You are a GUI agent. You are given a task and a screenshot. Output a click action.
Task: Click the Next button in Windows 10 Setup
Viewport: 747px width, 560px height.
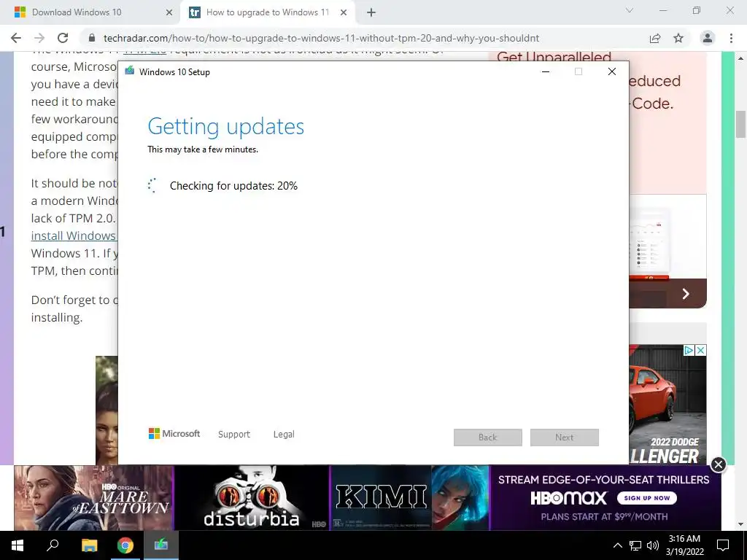click(x=565, y=437)
